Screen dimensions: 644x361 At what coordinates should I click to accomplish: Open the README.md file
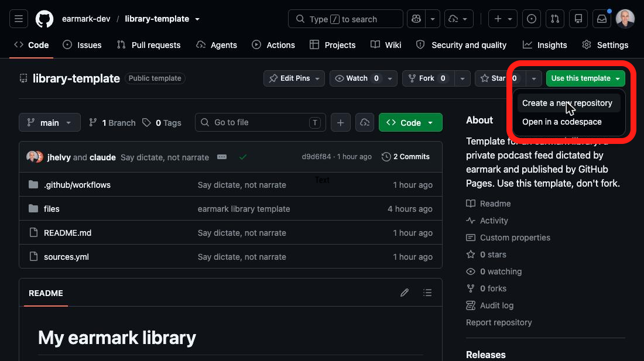[68, 233]
